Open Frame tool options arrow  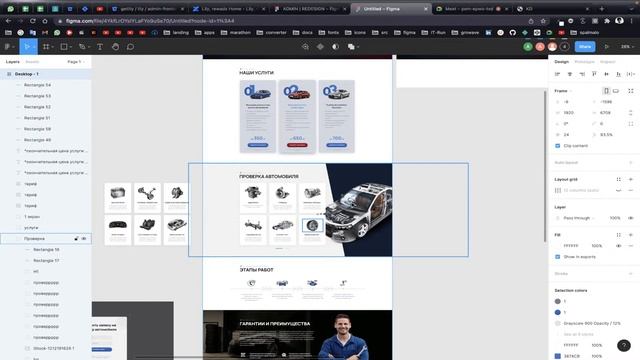(x=53, y=47)
